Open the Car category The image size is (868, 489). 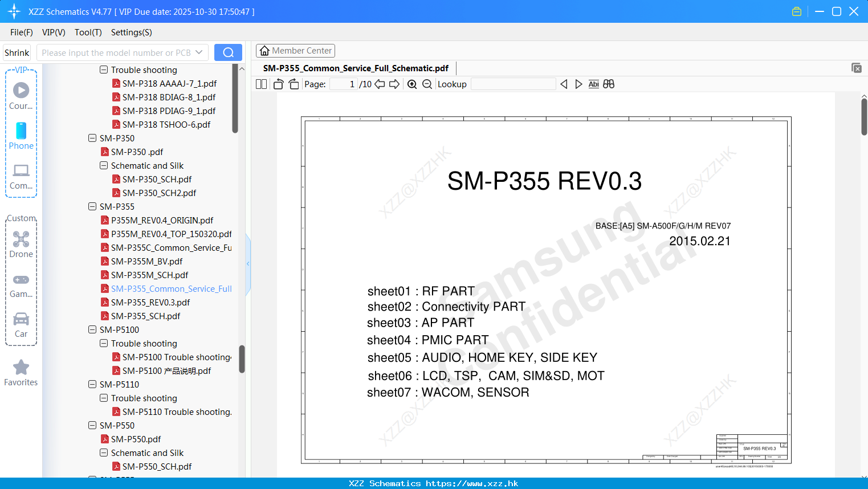coord(21,325)
